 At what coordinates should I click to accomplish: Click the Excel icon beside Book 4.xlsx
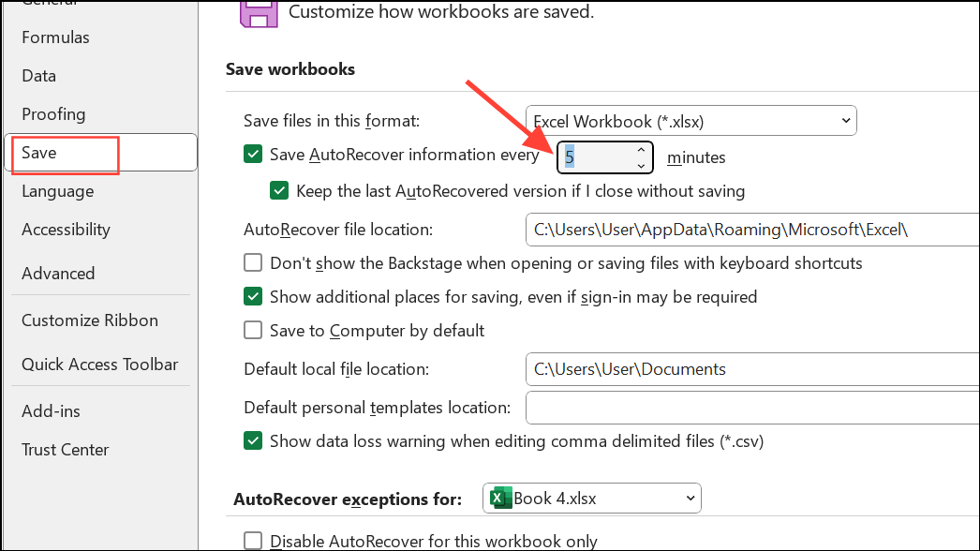pos(497,498)
